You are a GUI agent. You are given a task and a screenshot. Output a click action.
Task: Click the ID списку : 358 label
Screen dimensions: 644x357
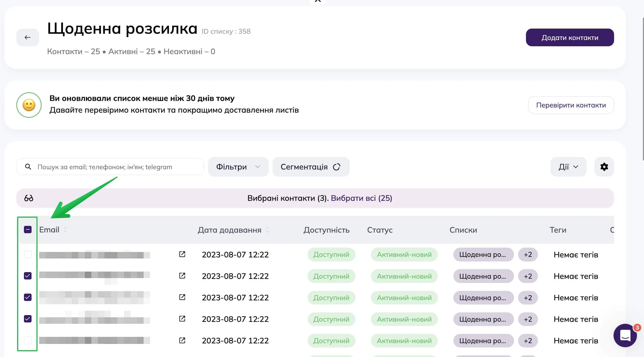coord(226,31)
